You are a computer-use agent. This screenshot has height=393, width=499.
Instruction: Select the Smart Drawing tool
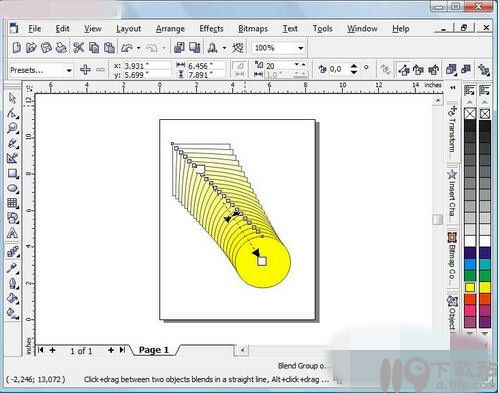[13, 158]
